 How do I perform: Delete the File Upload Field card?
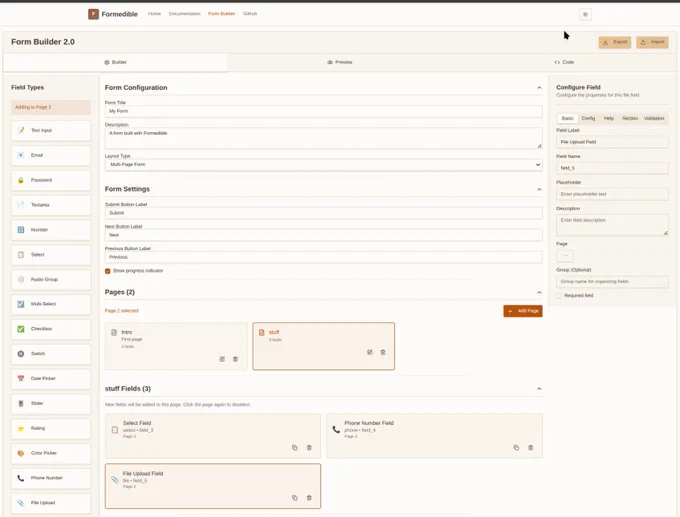309,498
